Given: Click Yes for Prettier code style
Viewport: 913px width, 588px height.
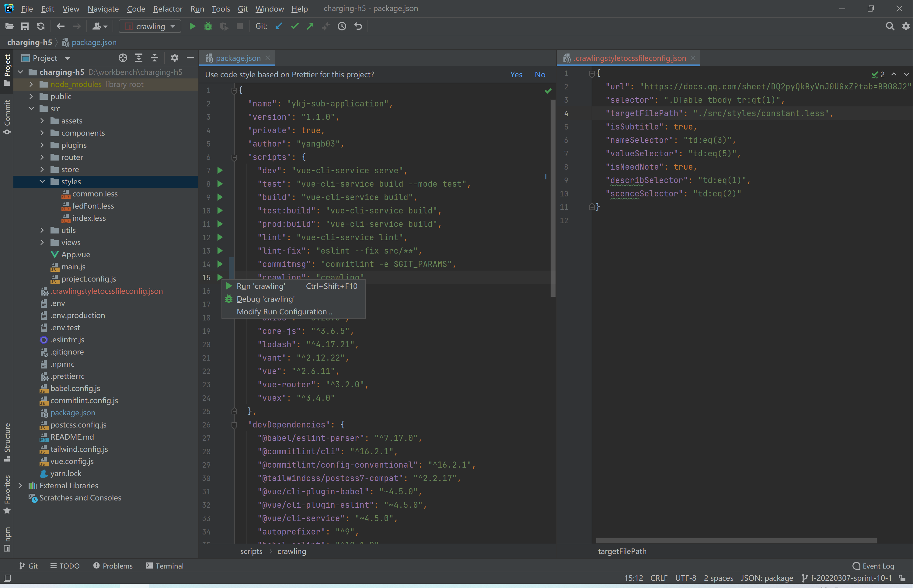Looking at the screenshot, I should [x=516, y=74].
